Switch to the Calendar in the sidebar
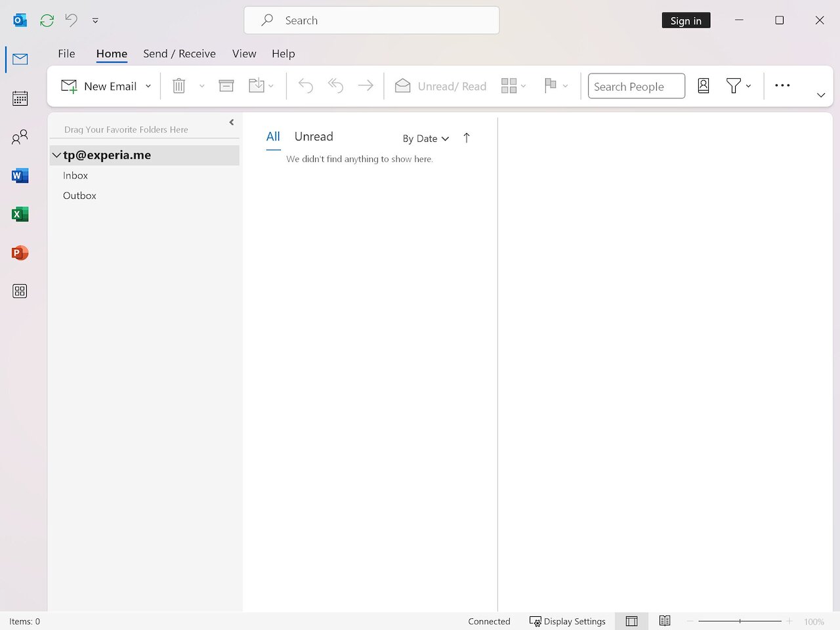Image resolution: width=840 pixels, height=630 pixels. click(x=20, y=98)
